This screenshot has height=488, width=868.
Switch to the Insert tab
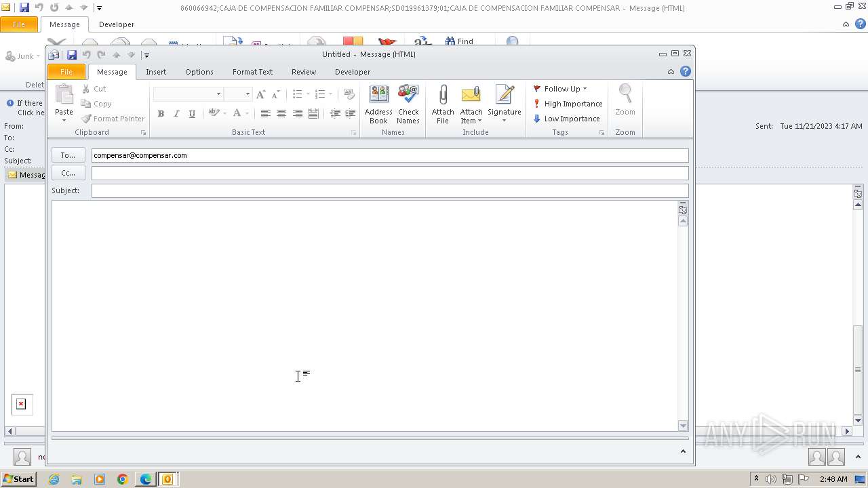(x=156, y=72)
